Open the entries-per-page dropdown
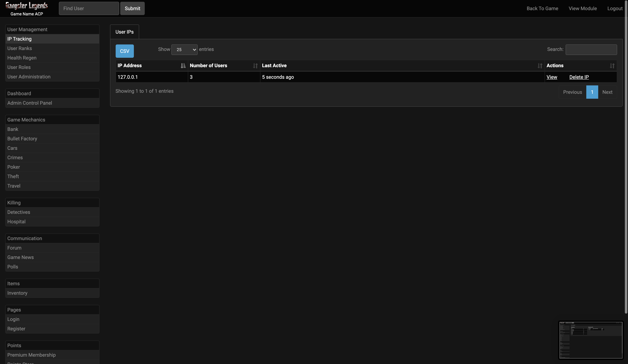Image resolution: width=628 pixels, height=364 pixels. pos(184,50)
